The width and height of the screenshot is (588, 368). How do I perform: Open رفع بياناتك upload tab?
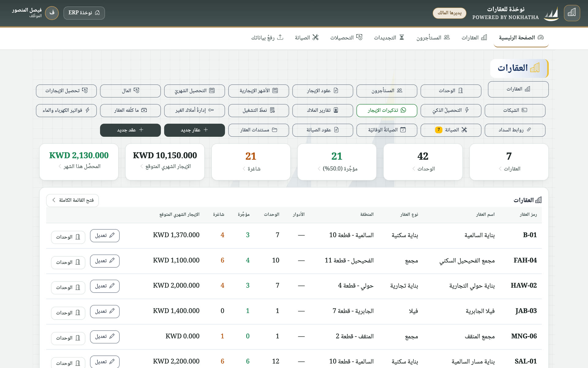point(267,38)
